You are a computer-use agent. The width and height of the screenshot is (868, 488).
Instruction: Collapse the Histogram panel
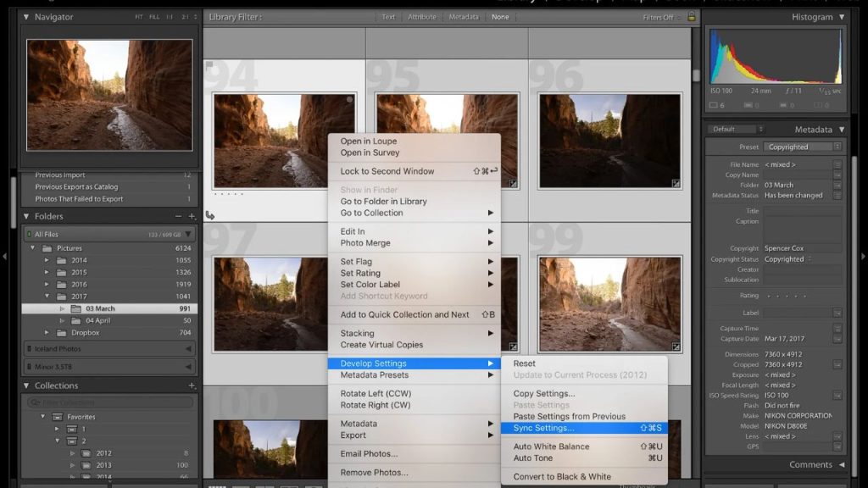coord(841,17)
